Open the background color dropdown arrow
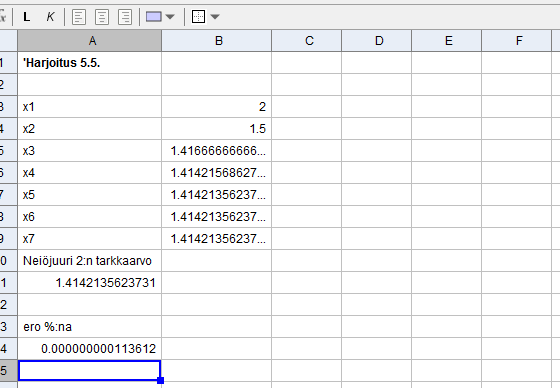The width and height of the screenshot is (560, 388). (x=170, y=17)
